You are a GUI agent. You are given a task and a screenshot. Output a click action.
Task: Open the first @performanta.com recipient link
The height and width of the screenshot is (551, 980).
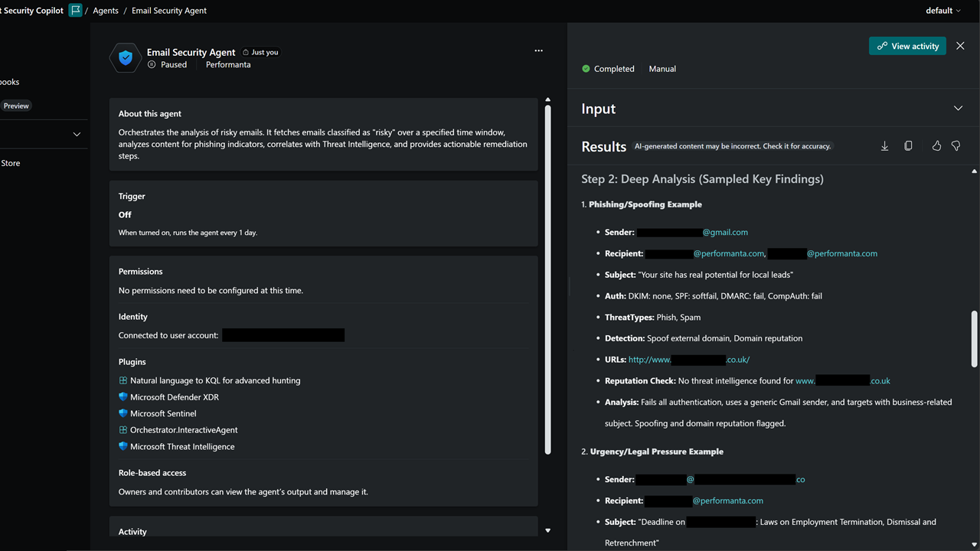coord(729,253)
